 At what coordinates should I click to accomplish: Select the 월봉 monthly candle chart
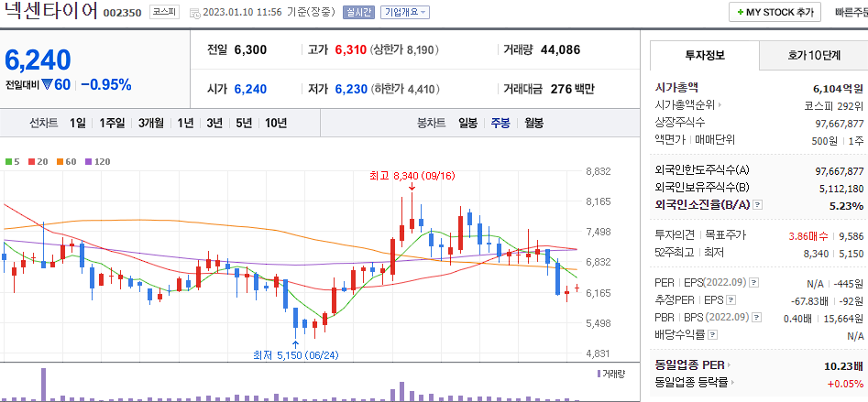point(533,123)
